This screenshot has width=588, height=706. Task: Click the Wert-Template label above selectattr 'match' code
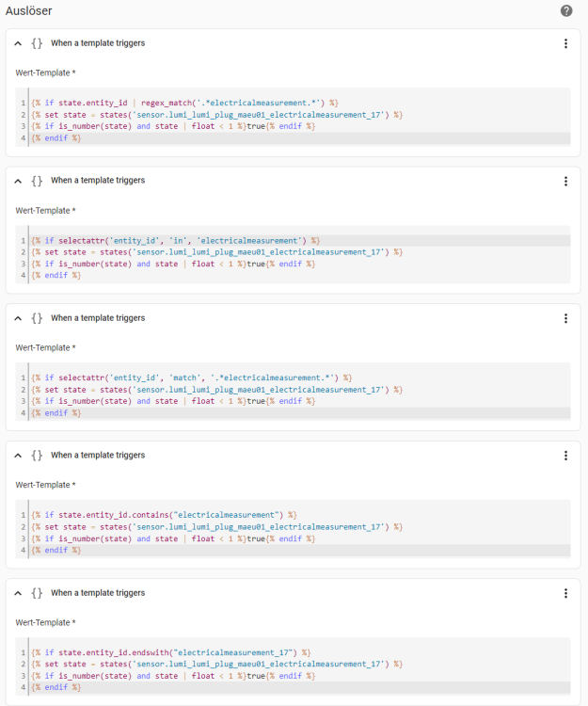point(45,347)
